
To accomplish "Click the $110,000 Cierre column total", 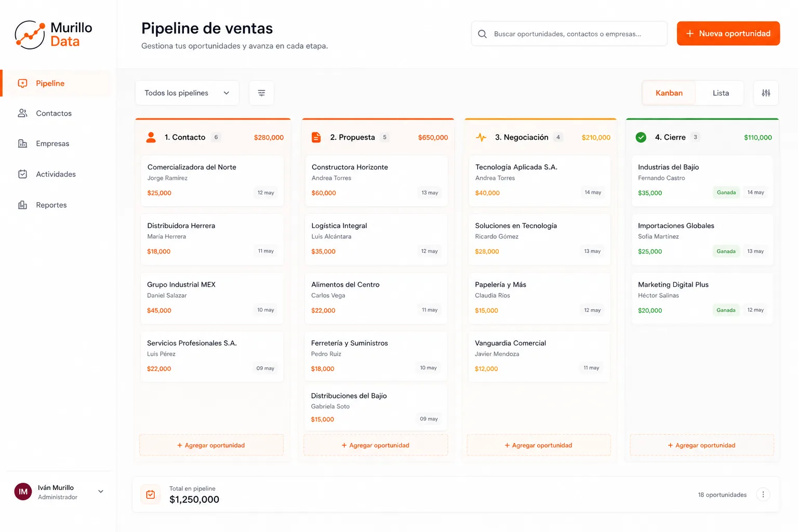I will [758, 138].
